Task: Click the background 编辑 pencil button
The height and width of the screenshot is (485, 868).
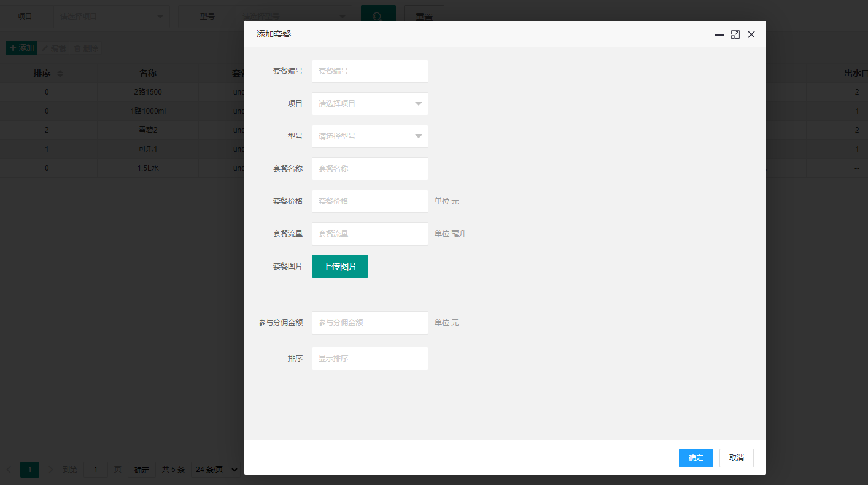Action: 53,48
